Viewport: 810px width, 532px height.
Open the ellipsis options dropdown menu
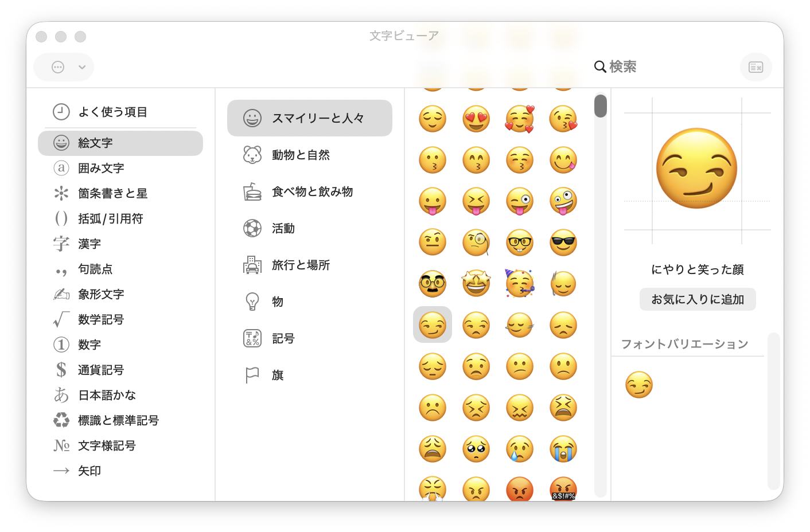58,67
